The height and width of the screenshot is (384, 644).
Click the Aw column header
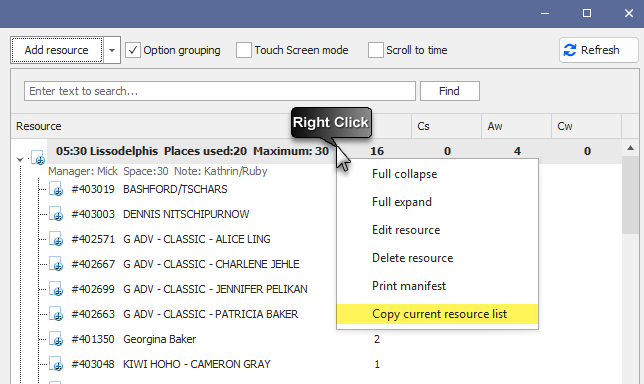[516, 126]
